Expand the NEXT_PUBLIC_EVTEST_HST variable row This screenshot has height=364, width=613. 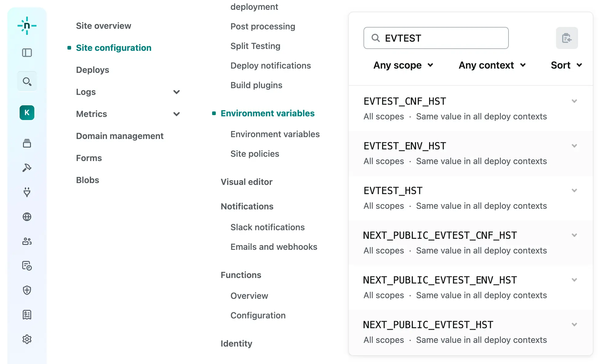click(x=574, y=325)
